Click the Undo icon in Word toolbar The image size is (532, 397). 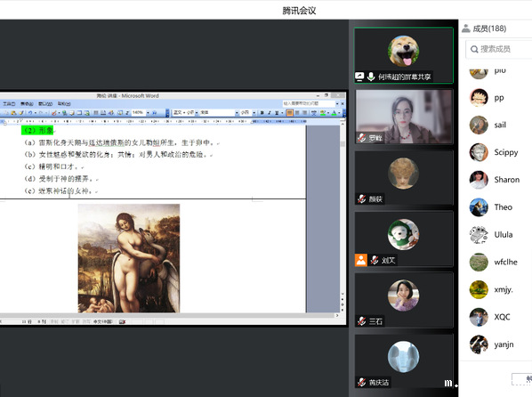[x=30, y=113]
